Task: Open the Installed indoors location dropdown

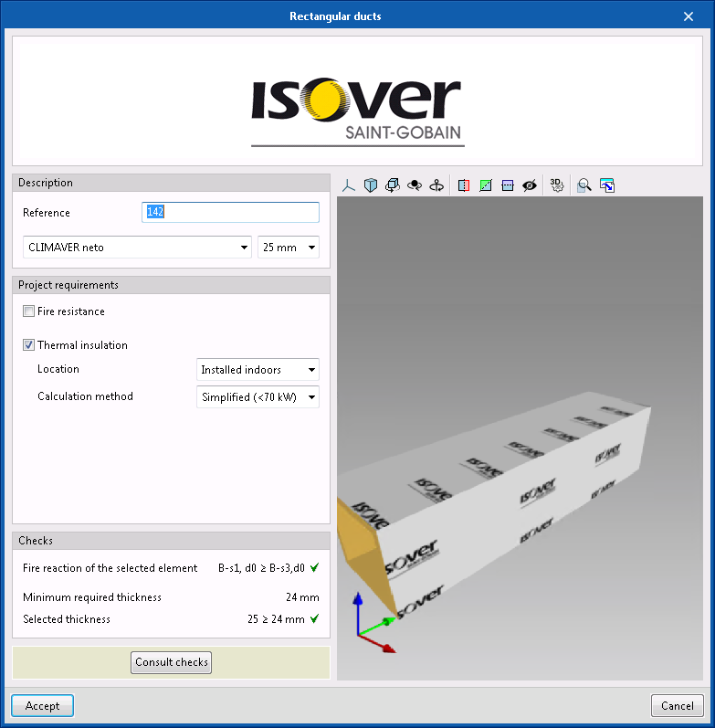Action: 258,370
